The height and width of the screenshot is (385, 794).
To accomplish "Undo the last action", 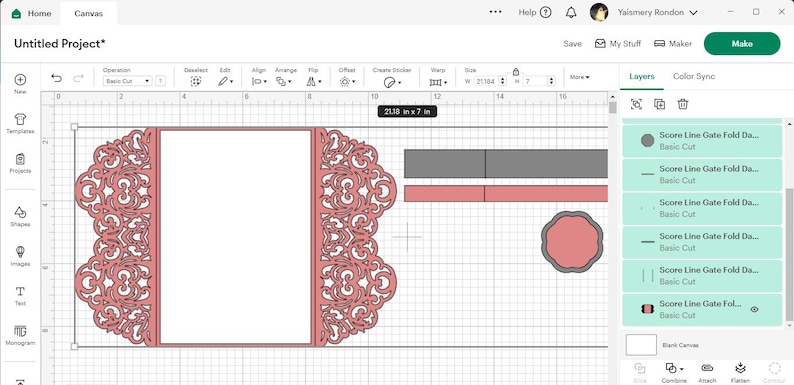I will point(57,78).
